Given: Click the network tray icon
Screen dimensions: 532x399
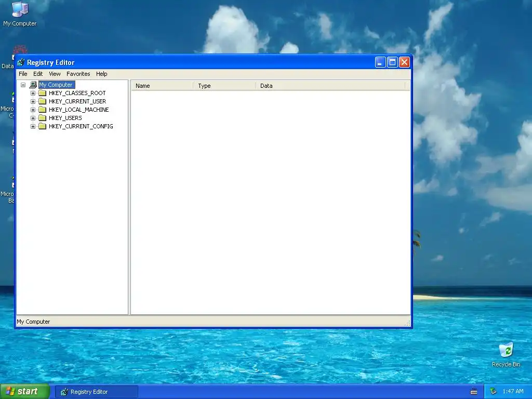Looking at the screenshot, I should pos(494,392).
